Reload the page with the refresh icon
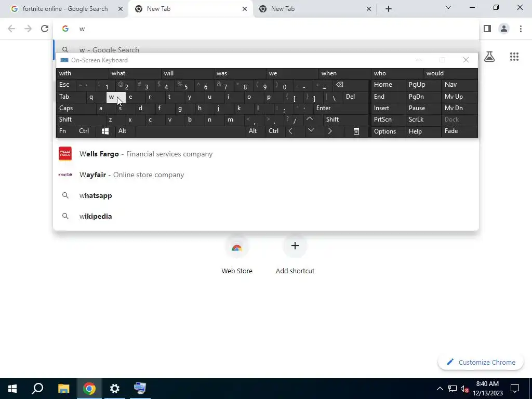The height and width of the screenshot is (399, 532). click(x=45, y=29)
